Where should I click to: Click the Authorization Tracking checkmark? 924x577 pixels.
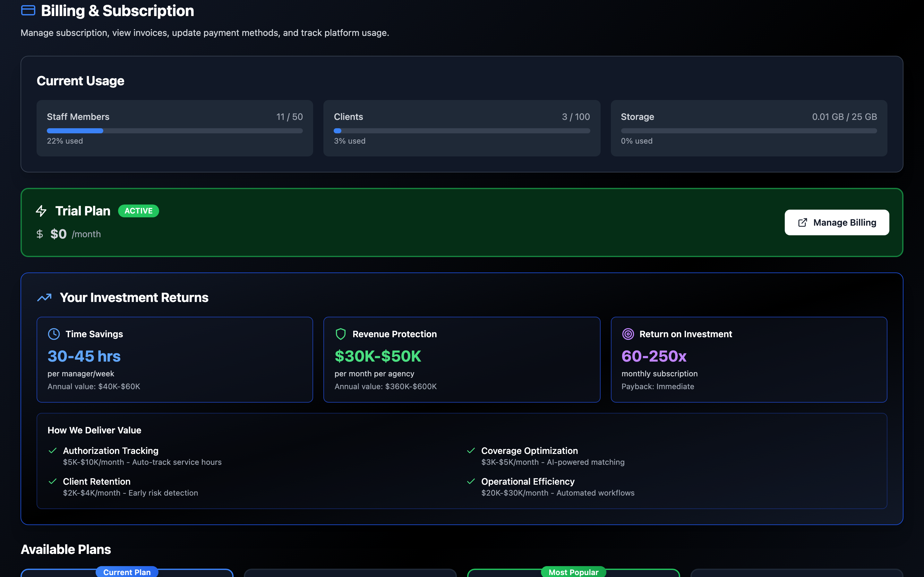(53, 451)
